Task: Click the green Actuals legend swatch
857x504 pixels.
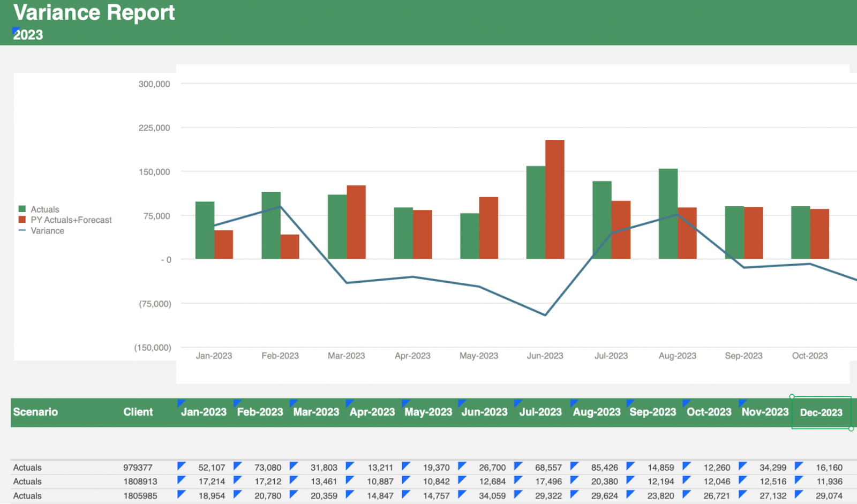Action: pos(22,209)
